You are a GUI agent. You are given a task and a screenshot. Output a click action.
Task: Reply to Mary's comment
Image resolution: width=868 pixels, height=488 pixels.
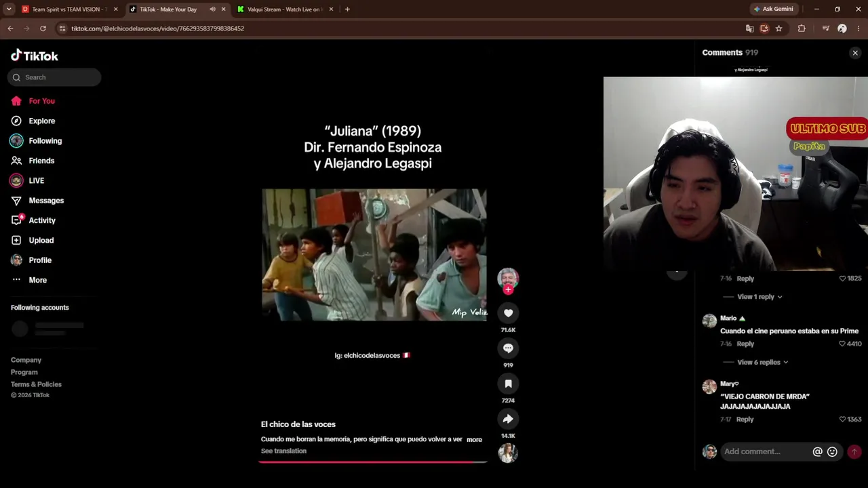[x=745, y=420]
